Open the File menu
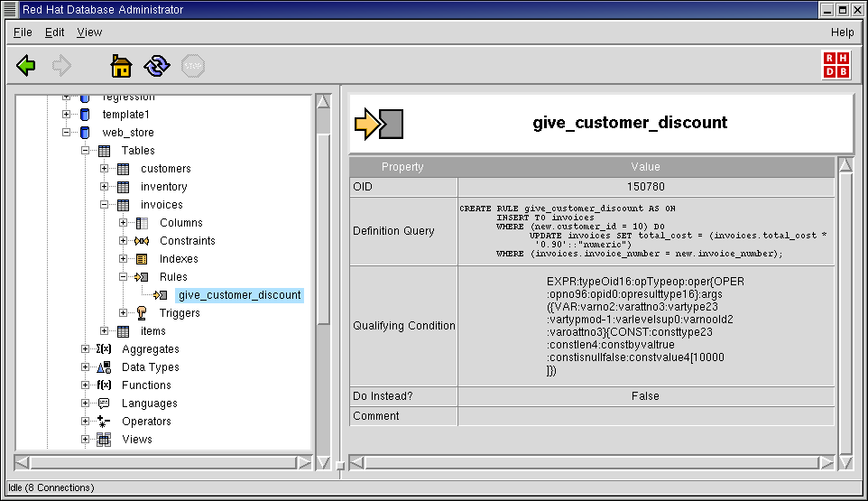This screenshot has width=868, height=501. tap(23, 32)
